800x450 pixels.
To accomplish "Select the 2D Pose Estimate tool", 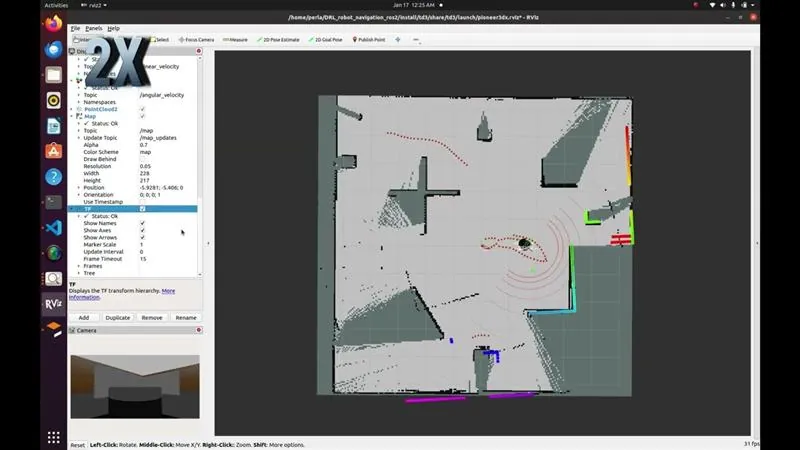I will tap(278, 40).
